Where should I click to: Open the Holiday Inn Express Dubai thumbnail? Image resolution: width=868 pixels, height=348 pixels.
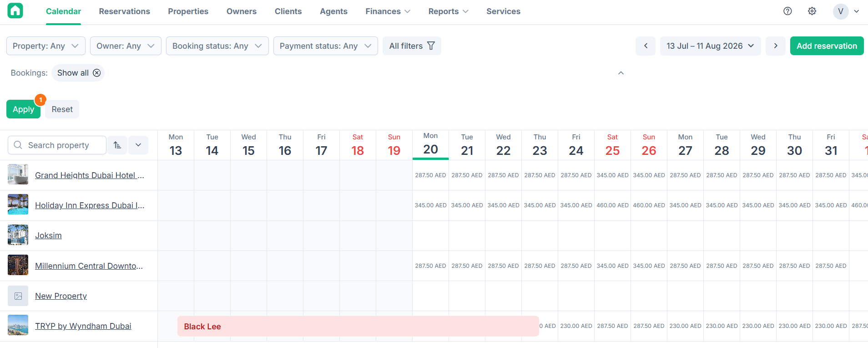(x=18, y=205)
